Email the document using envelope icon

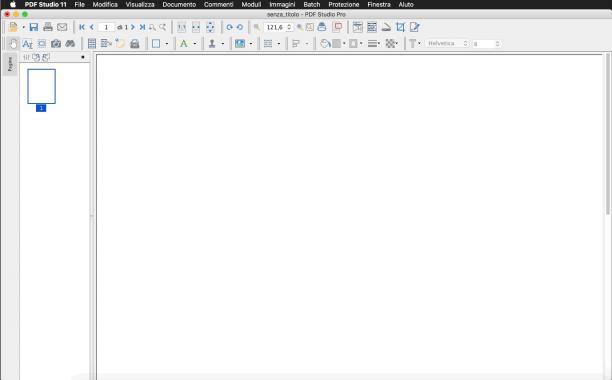[x=62, y=27]
